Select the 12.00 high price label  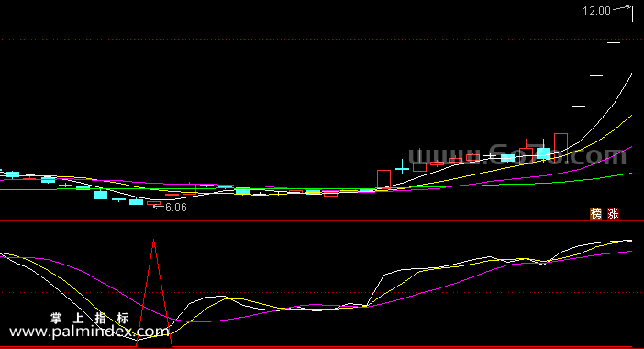[x=596, y=11]
